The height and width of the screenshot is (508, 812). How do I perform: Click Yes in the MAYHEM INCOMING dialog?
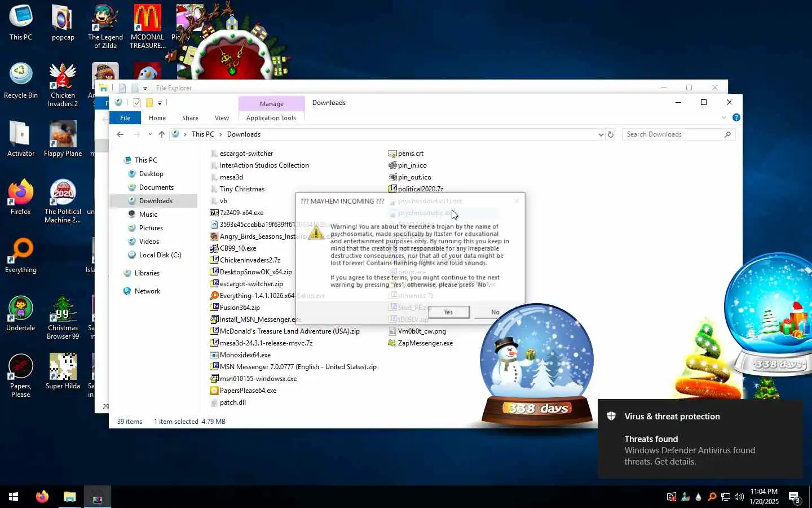(448, 312)
